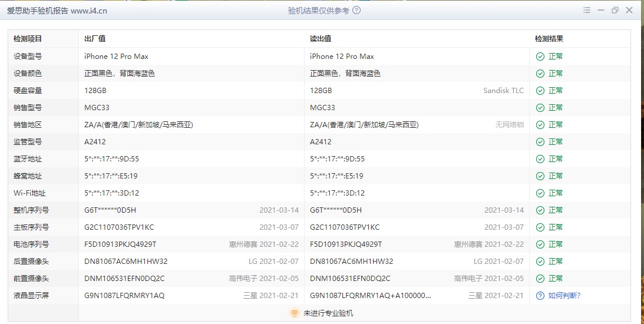
Task: Click the 未进行专业验机 label
Action: tap(328, 313)
